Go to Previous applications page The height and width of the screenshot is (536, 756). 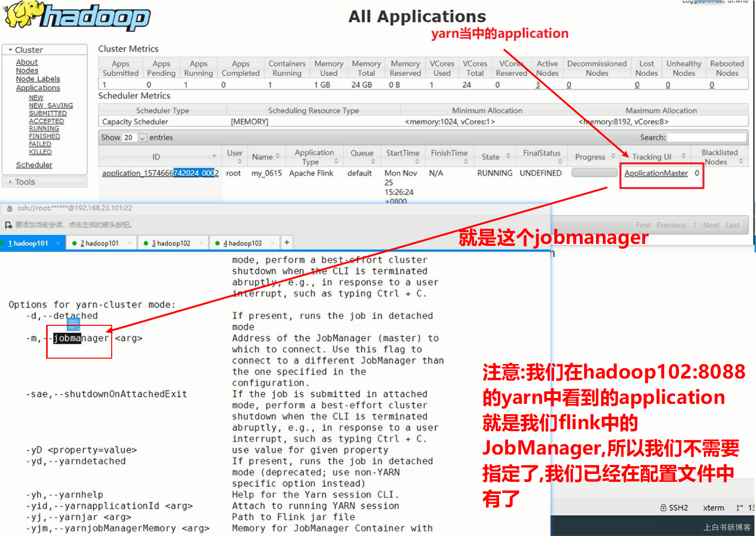(x=671, y=225)
